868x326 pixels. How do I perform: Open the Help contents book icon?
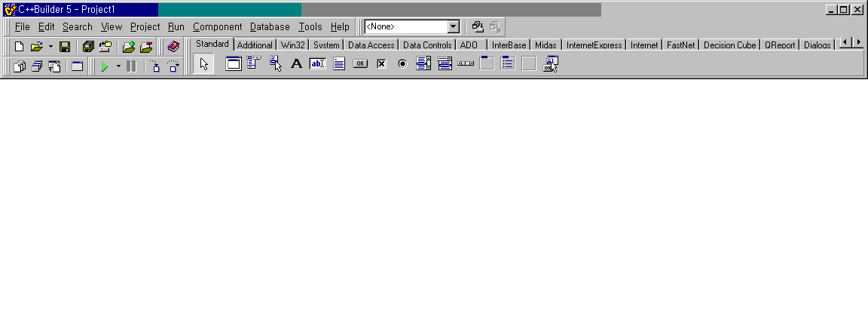(173, 47)
